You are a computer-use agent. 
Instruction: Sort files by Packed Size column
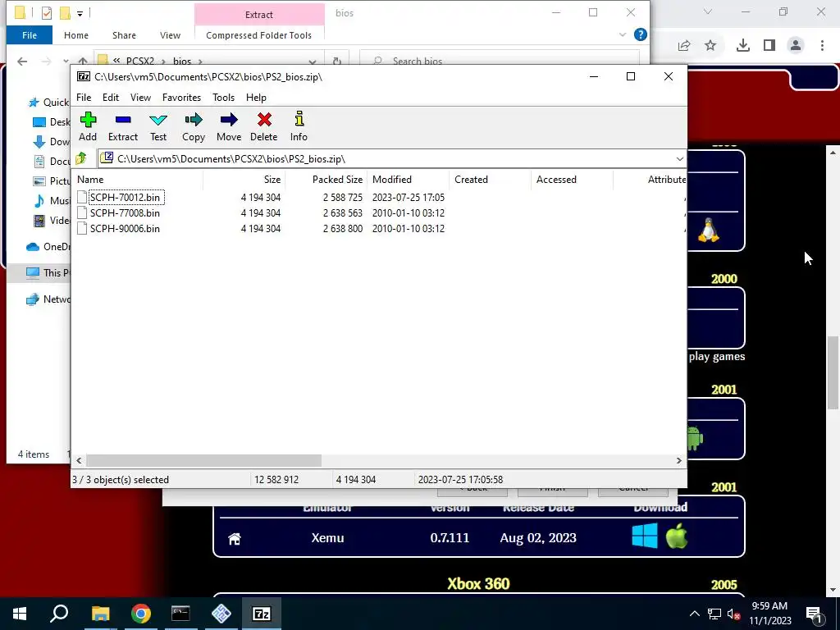(x=326, y=180)
